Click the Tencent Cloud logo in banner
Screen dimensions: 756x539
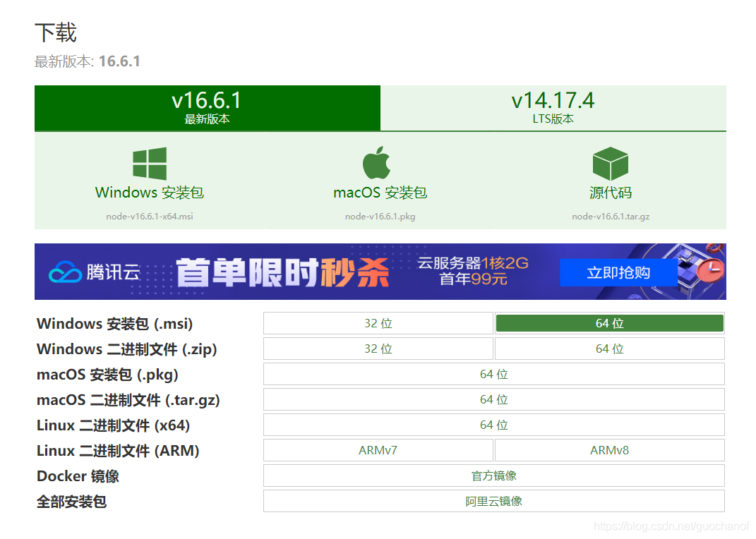(x=95, y=272)
